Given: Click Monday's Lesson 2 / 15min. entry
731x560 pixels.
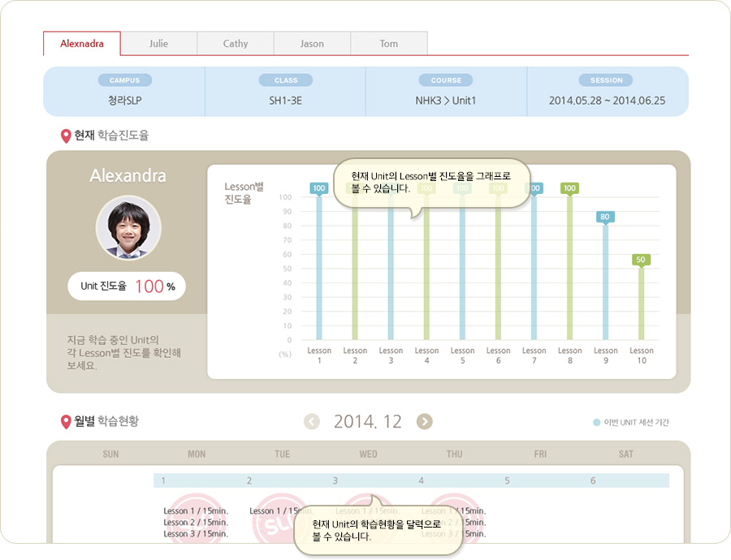Looking at the screenshot, I should pyautogui.click(x=196, y=523).
